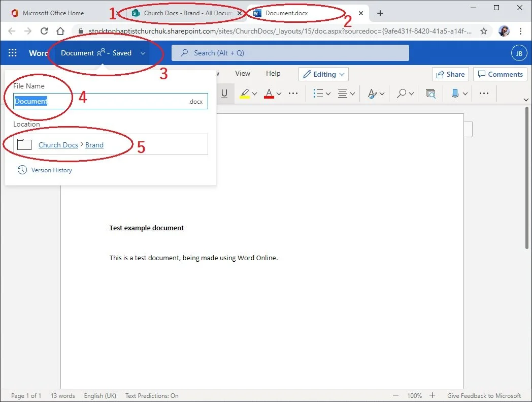This screenshot has width=532, height=402.
Task: Click the Document Saved title dropdown
Action: [x=103, y=53]
